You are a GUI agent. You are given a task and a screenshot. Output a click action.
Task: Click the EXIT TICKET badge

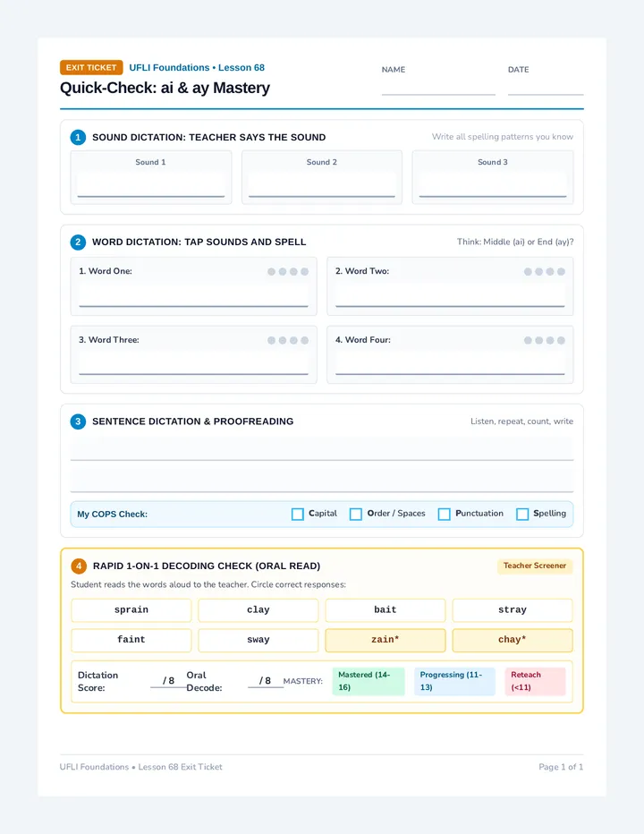click(91, 67)
